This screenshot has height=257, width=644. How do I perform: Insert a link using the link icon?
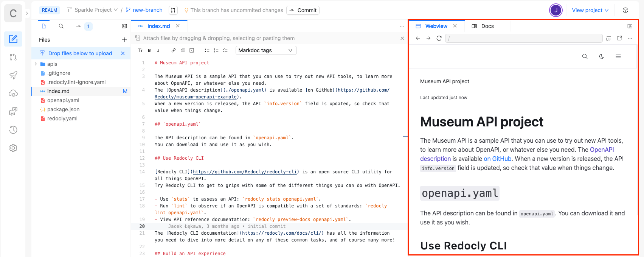(x=174, y=50)
